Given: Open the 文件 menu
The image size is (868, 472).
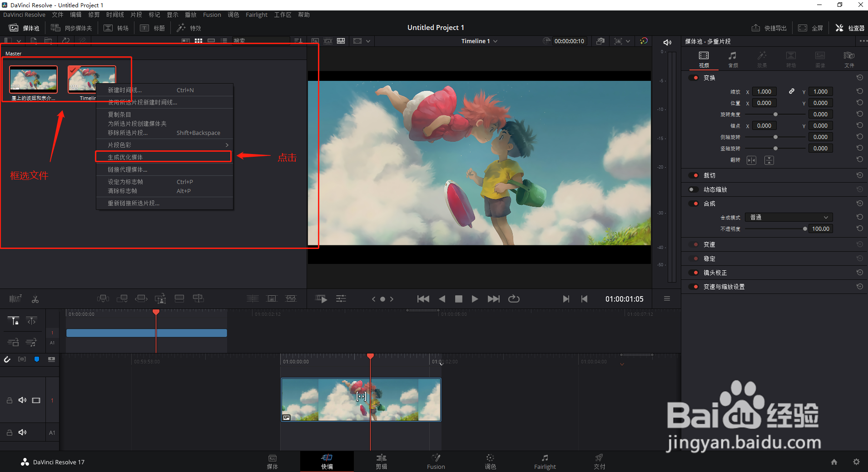Looking at the screenshot, I should [x=58, y=15].
